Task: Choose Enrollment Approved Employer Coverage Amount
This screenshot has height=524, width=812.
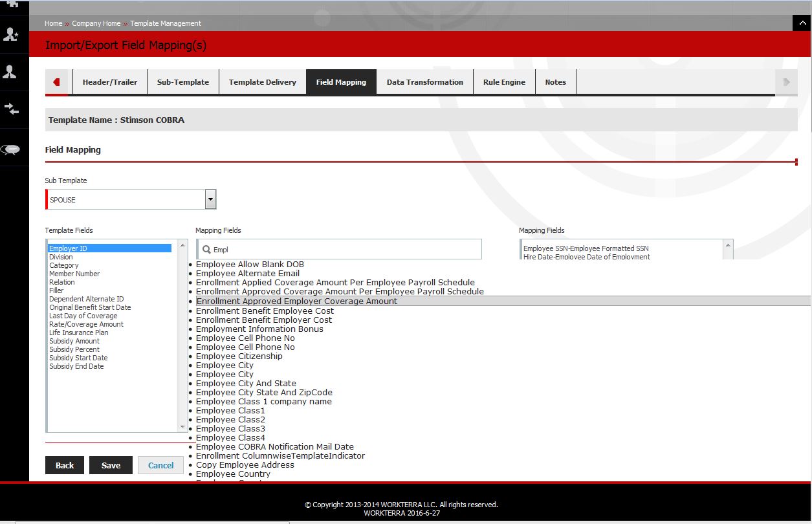Action: click(x=297, y=301)
